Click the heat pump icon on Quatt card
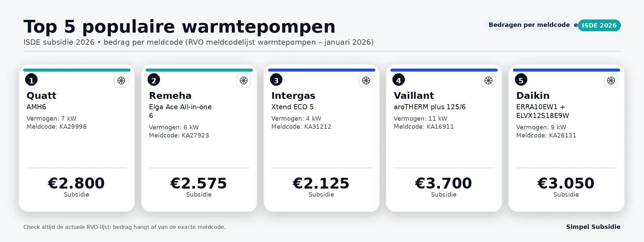Screen dimensions: 644x242 point(121,81)
